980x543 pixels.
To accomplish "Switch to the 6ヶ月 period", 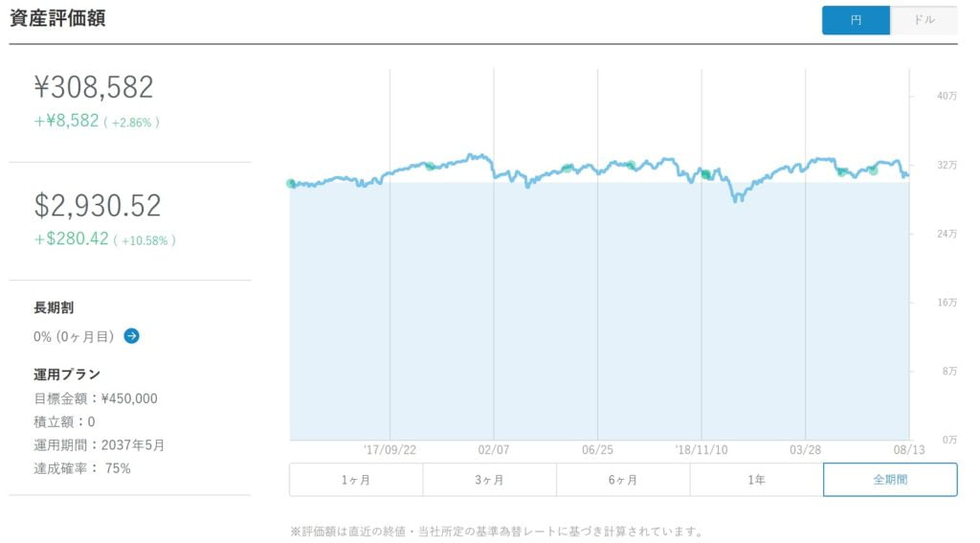I will [622, 480].
